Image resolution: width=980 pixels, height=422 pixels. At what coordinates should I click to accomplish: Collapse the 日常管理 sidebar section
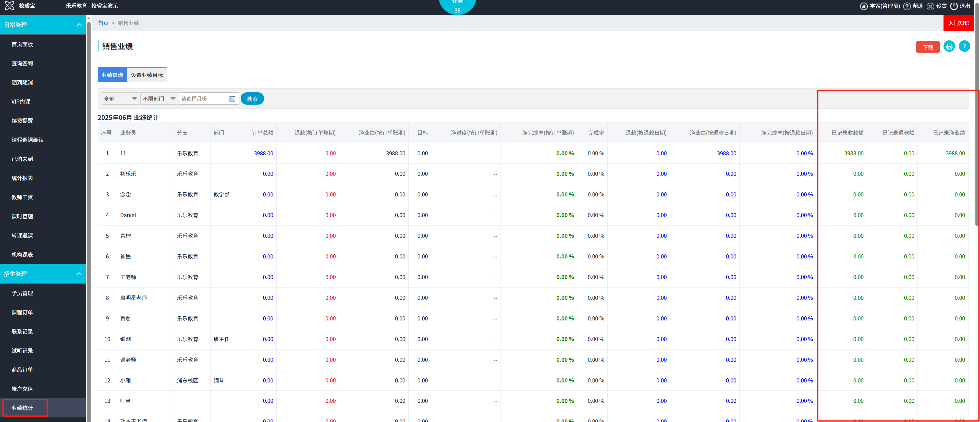pos(79,25)
